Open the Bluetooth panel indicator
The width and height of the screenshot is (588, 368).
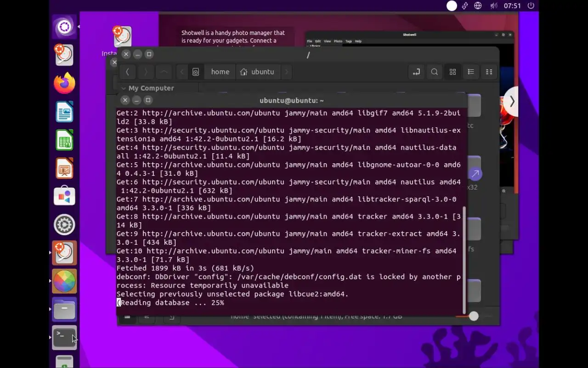pyautogui.click(x=465, y=6)
